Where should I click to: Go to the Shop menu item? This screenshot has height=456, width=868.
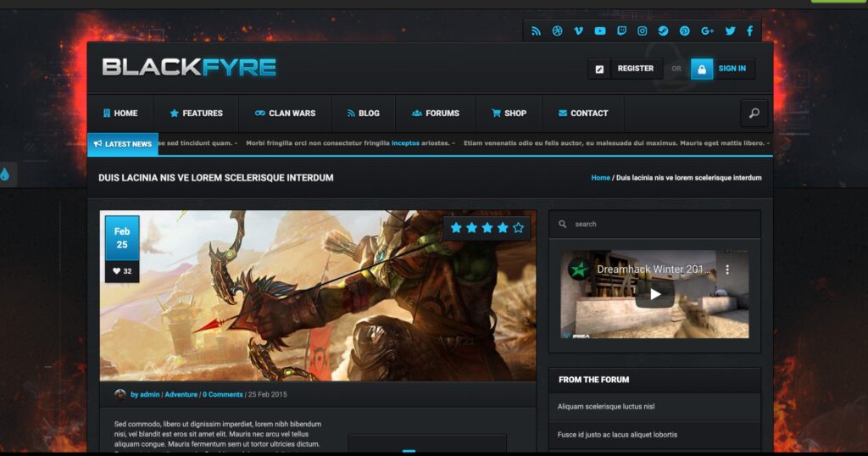509,113
